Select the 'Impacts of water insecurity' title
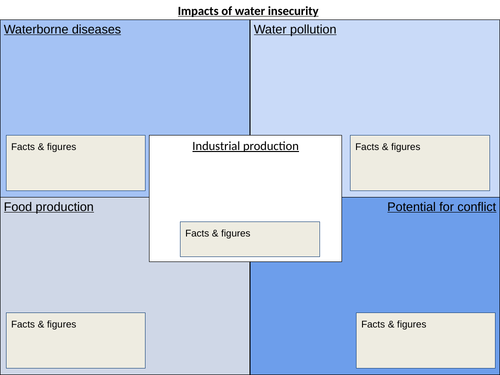 [248, 11]
